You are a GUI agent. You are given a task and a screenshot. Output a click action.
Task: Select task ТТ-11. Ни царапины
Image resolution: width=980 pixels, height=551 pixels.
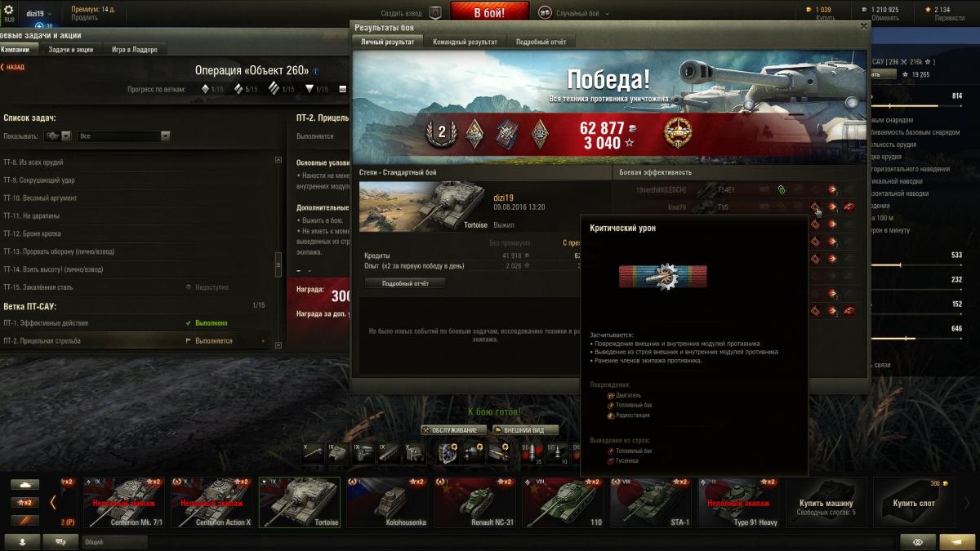(x=135, y=216)
